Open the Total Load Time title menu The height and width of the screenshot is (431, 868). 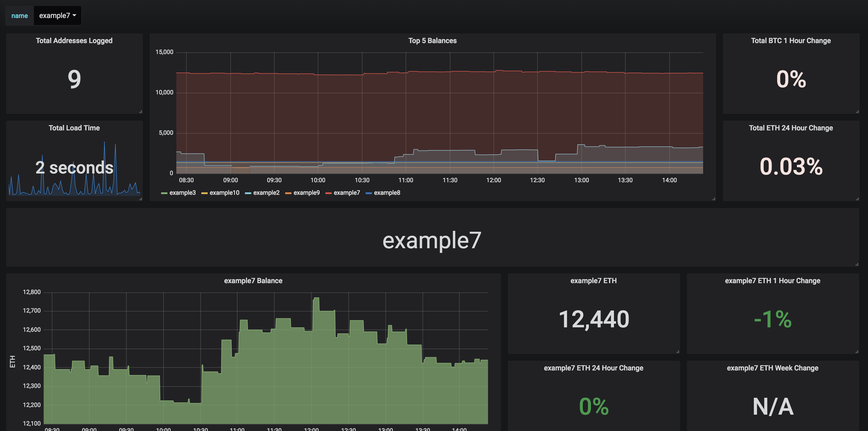pos(74,128)
